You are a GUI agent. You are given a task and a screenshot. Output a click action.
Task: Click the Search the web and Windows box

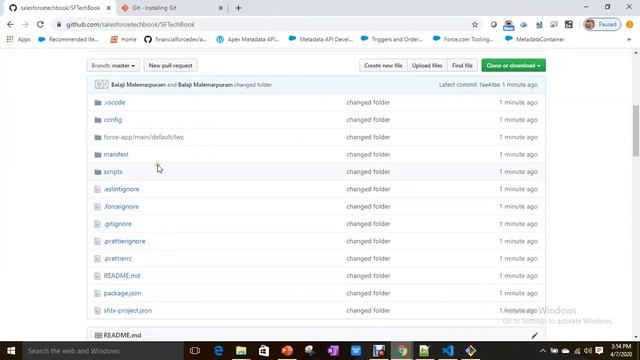(102, 351)
